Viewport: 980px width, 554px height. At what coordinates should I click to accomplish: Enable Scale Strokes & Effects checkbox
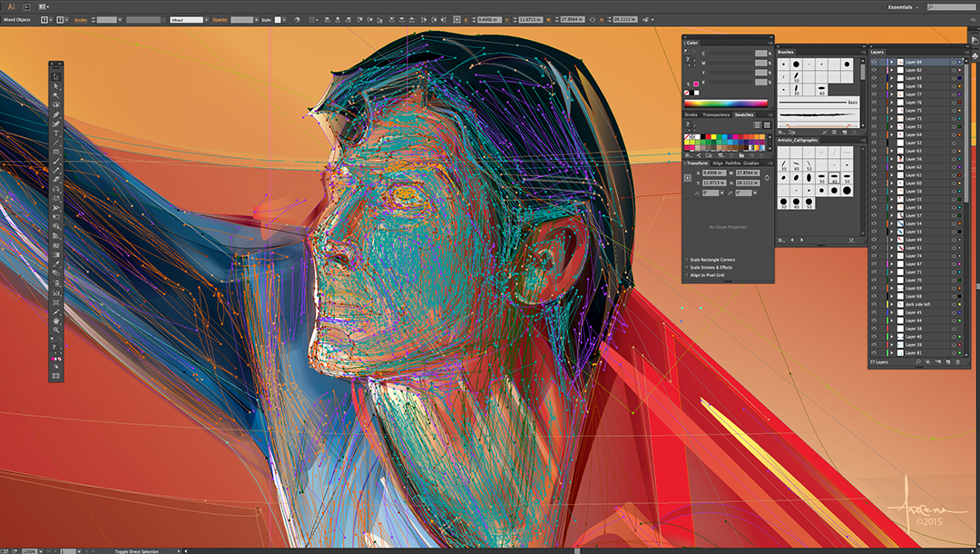pyautogui.click(x=687, y=267)
